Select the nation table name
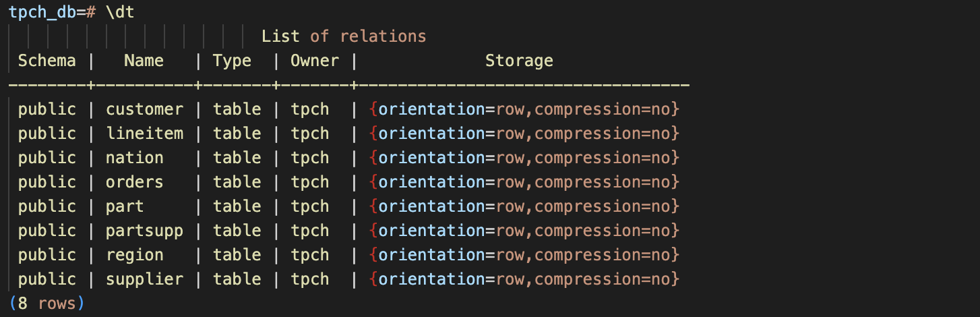This screenshot has height=317, width=980. pyautogui.click(x=135, y=158)
